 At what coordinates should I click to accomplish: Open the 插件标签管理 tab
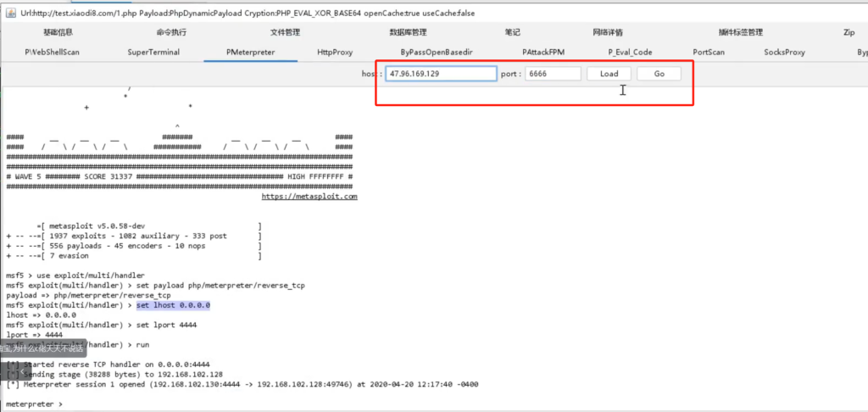[x=741, y=33]
